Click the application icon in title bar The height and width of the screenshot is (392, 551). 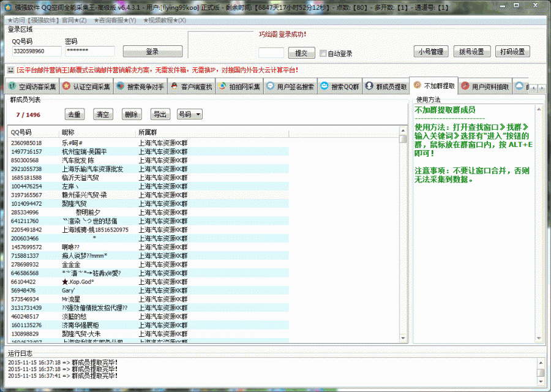tap(8, 7)
